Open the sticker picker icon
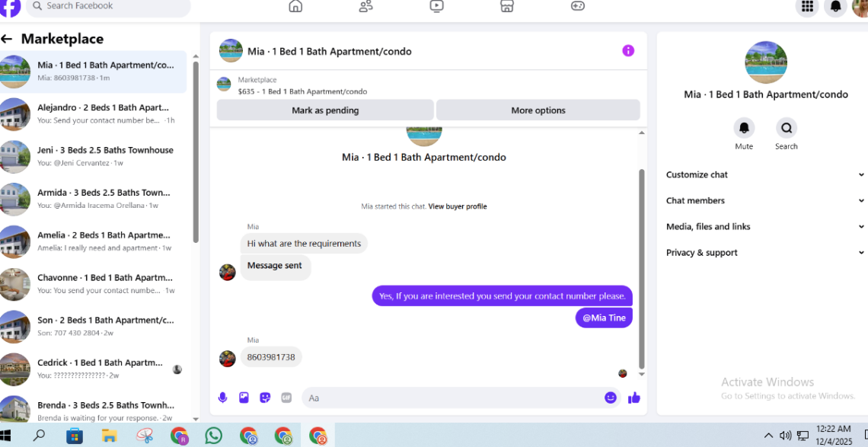868x447 pixels. [265, 398]
